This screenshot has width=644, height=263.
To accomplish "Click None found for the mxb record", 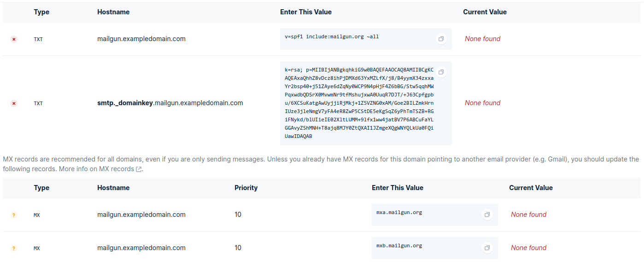I will (528, 248).
